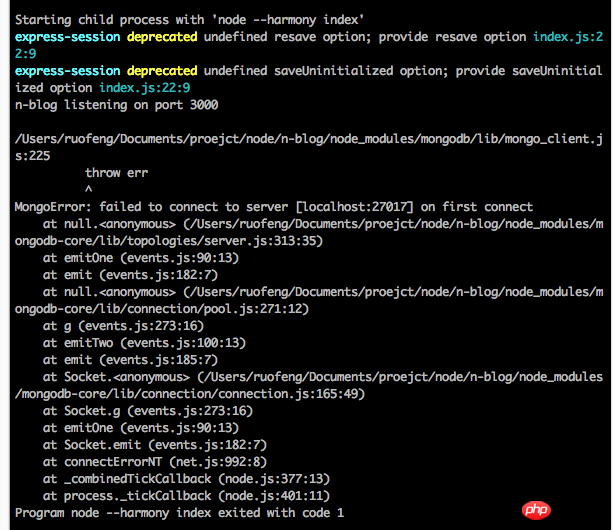Click the 'Starting child process' line
Viewport: 613px width, 530px height.
point(189,20)
